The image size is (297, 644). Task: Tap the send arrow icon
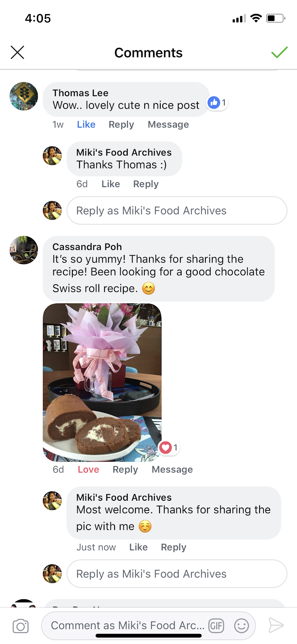276,625
